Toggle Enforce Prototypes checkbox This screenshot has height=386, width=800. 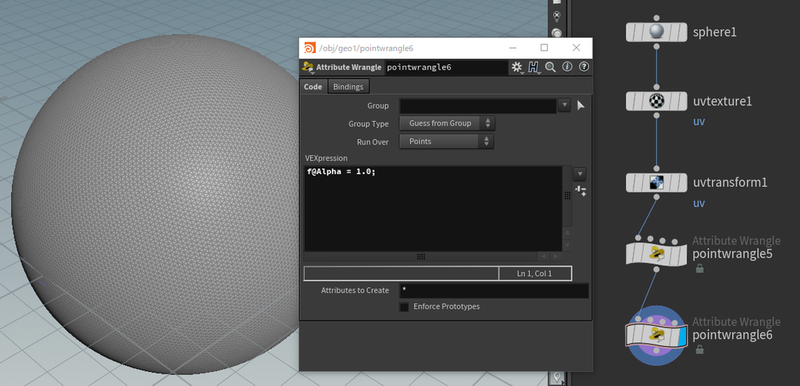point(404,307)
